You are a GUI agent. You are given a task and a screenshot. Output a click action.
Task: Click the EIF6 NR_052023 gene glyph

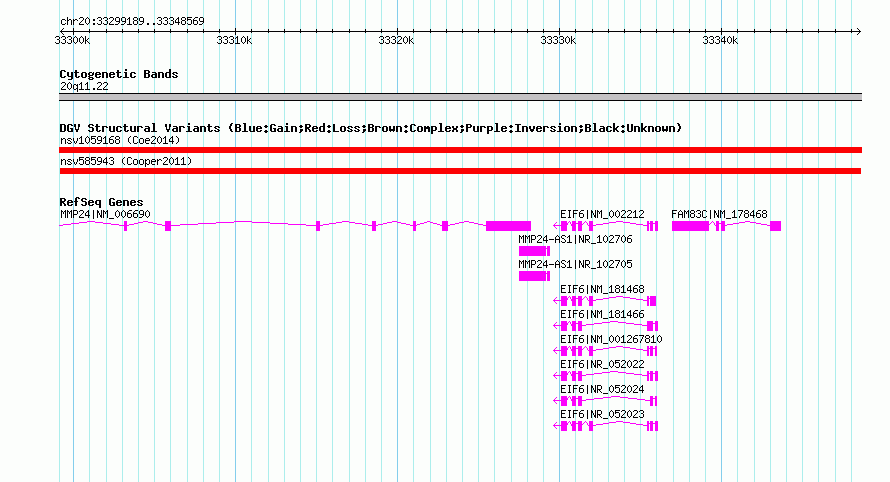[x=606, y=426]
